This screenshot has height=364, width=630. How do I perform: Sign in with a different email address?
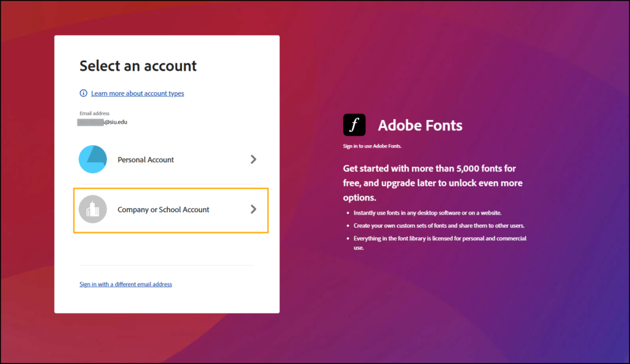(126, 285)
